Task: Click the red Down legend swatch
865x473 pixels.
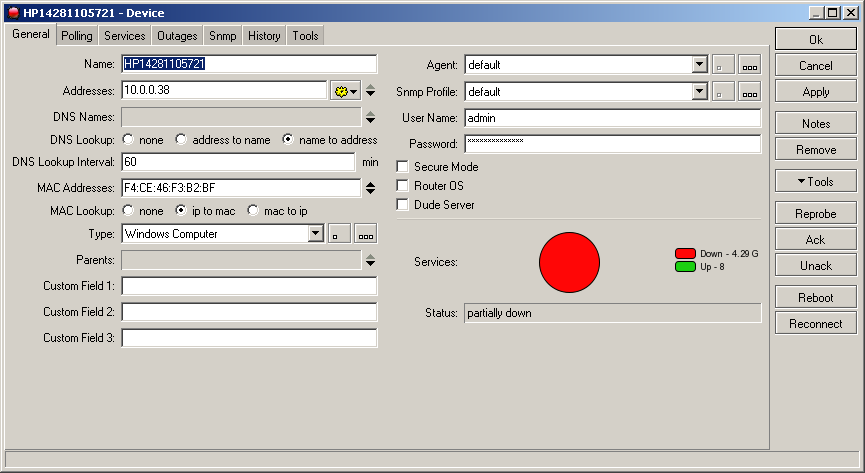Action: click(x=685, y=253)
